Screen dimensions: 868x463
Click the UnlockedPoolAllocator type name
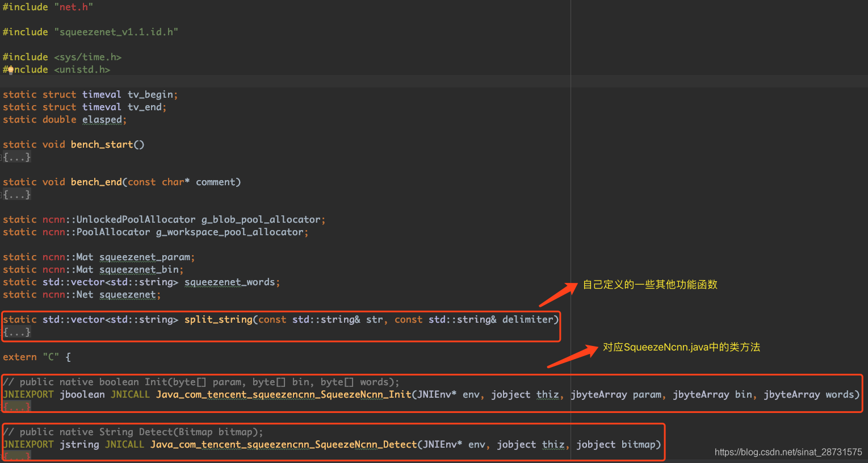tap(136, 219)
